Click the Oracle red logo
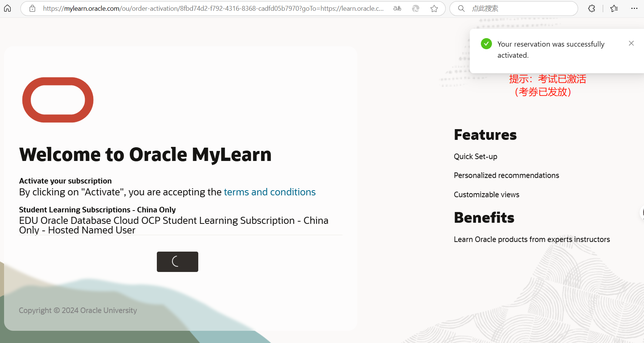The width and height of the screenshot is (644, 343). [x=58, y=100]
